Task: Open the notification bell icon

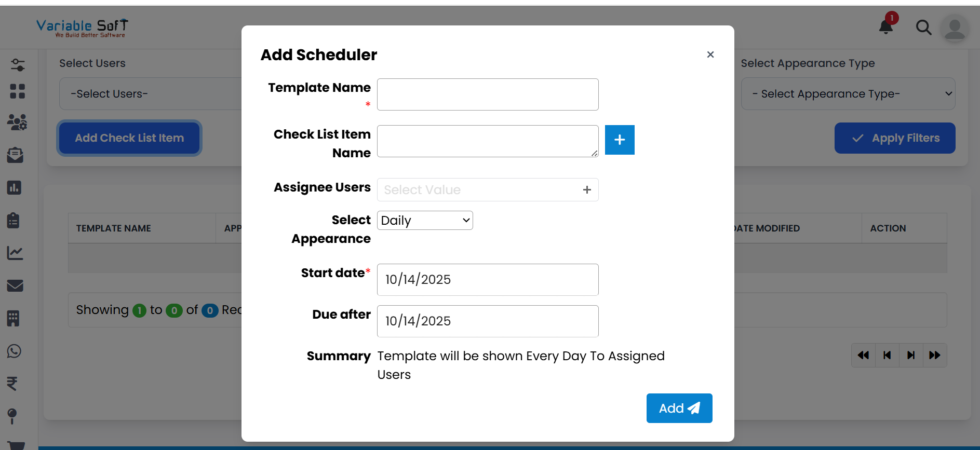Action: tap(886, 26)
